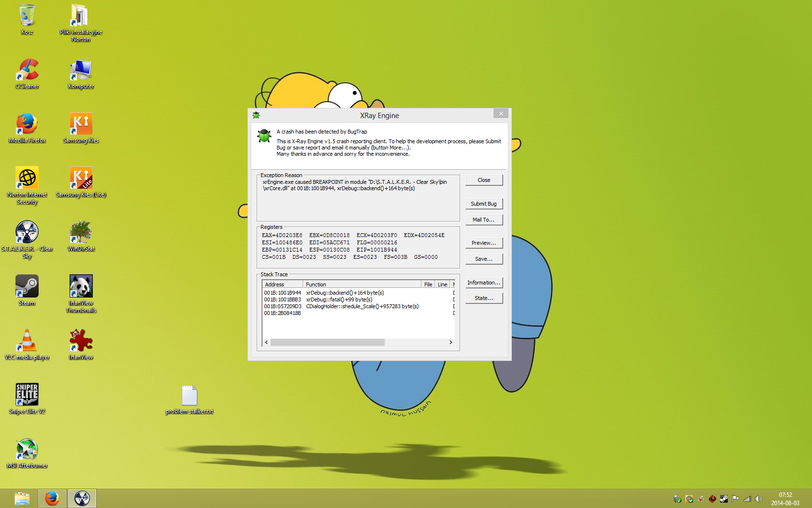Click Save... to save crash report
Image resolution: width=812 pixels, height=508 pixels.
coord(484,259)
